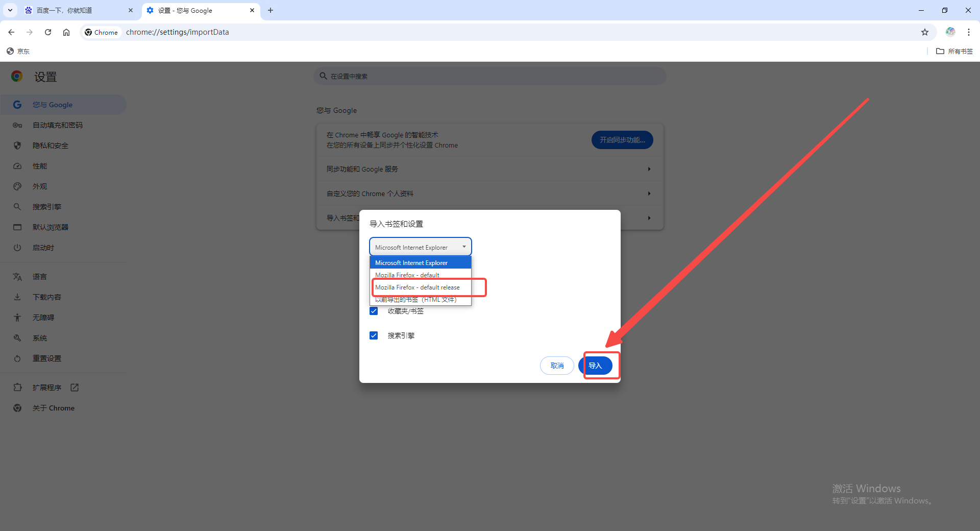Click the 取消 button
This screenshot has height=531, width=980.
click(x=557, y=366)
